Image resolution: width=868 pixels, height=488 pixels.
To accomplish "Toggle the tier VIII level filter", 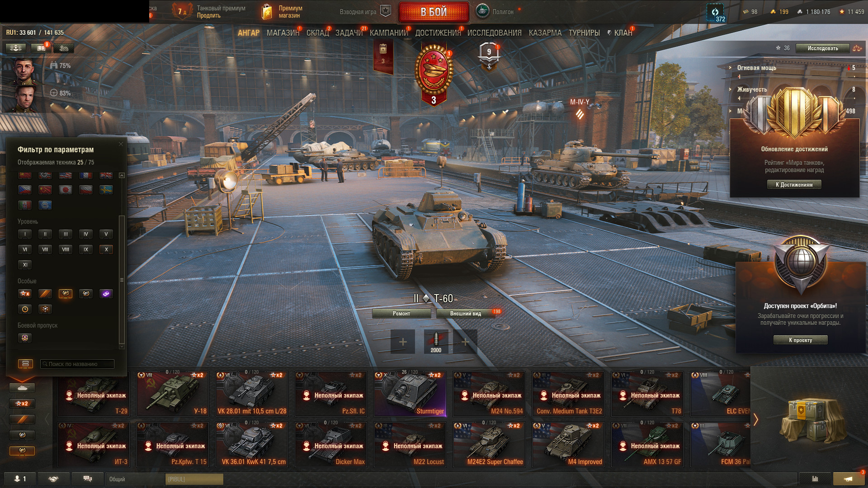I will 66,249.
